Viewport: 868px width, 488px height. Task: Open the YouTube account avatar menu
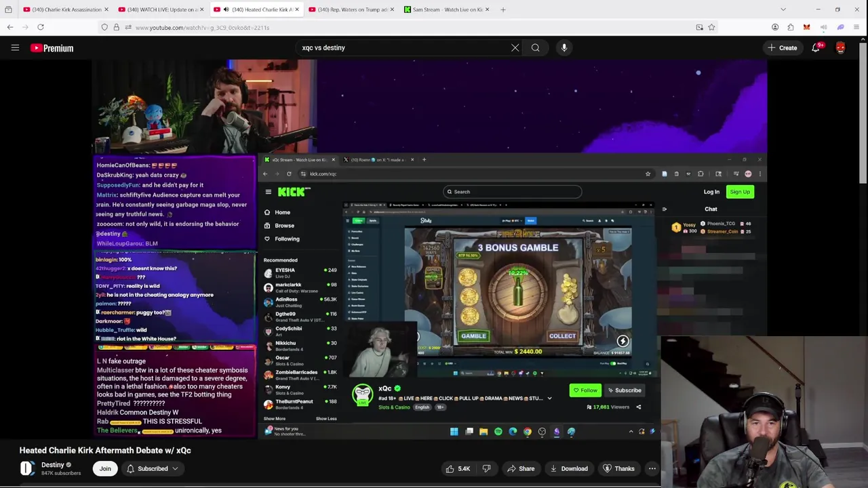(841, 47)
